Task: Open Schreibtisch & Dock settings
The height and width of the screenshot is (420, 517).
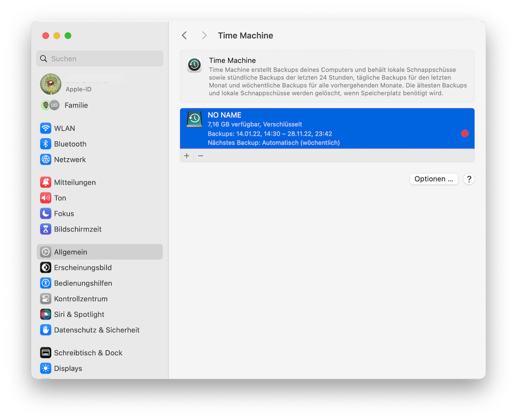Action: pos(99,353)
